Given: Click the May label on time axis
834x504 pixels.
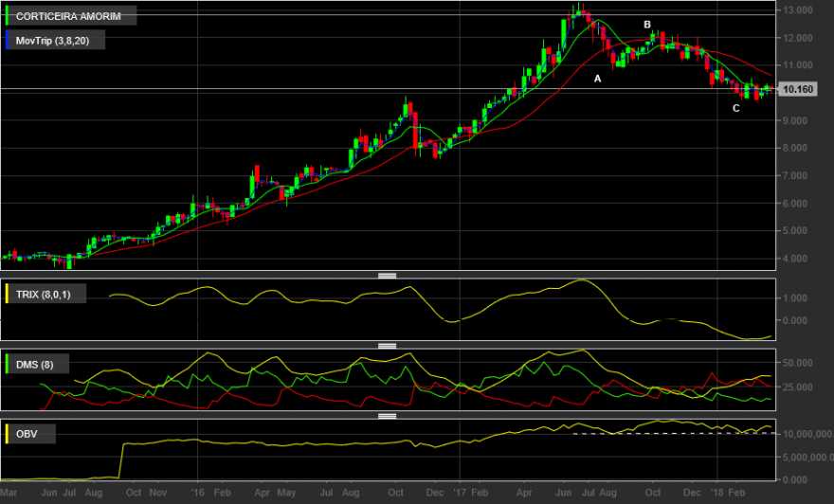Looking at the screenshot, I should click(x=286, y=493).
